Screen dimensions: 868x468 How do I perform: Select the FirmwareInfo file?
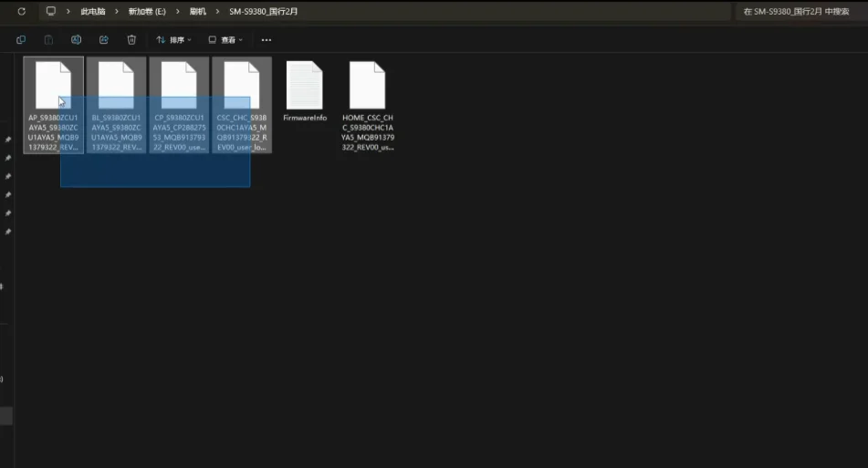click(x=305, y=91)
